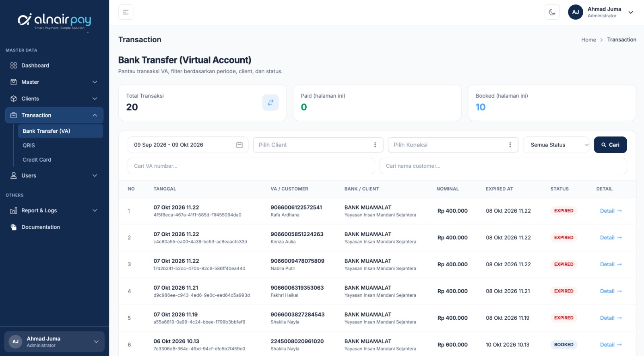Open the Pilih Client selector
644x356 pixels.
click(x=318, y=145)
